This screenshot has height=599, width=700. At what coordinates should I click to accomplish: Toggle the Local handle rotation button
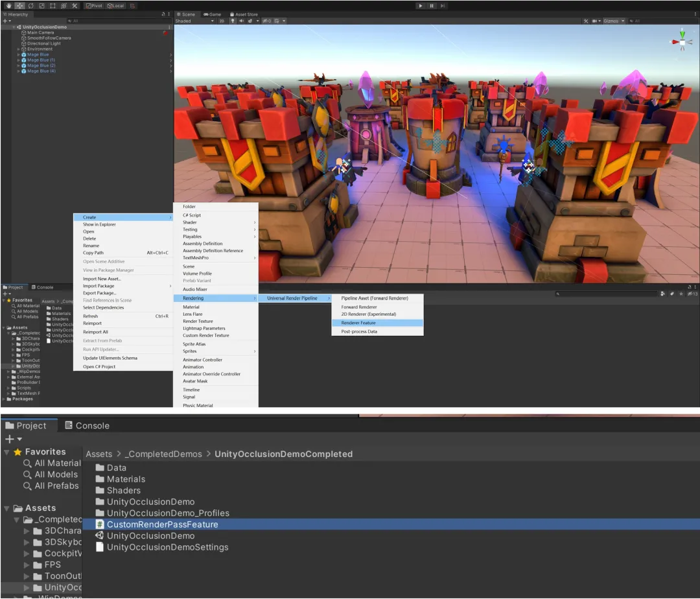[115, 6]
